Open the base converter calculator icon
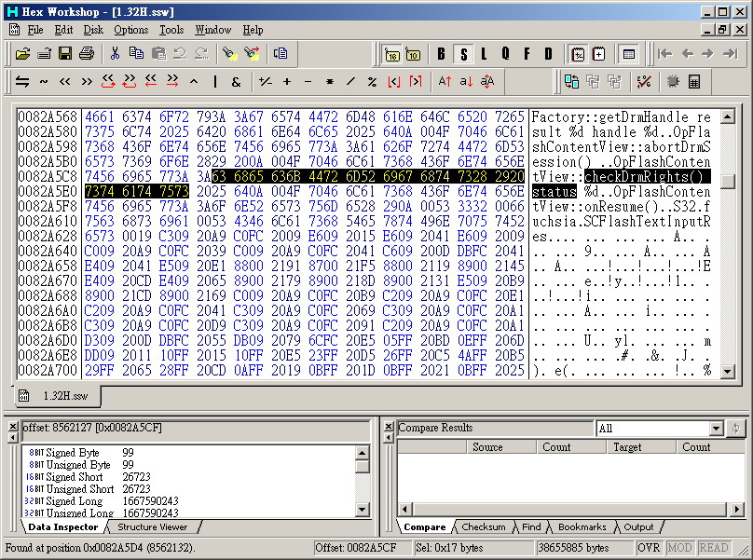This screenshot has width=753, height=560. [x=693, y=81]
